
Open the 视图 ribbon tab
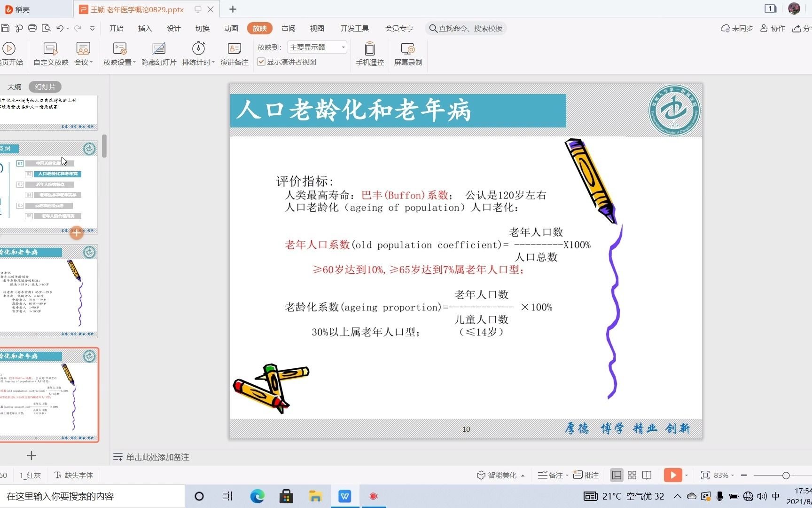(x=317, y=28)
